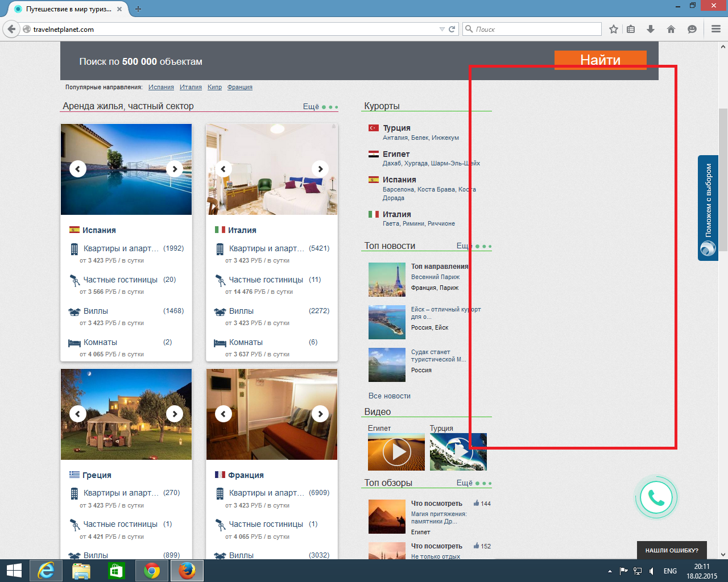Screen dimensions: 728x582
Task: Expand the URL bar history dropdown
Action: click(x=442, y=29)
